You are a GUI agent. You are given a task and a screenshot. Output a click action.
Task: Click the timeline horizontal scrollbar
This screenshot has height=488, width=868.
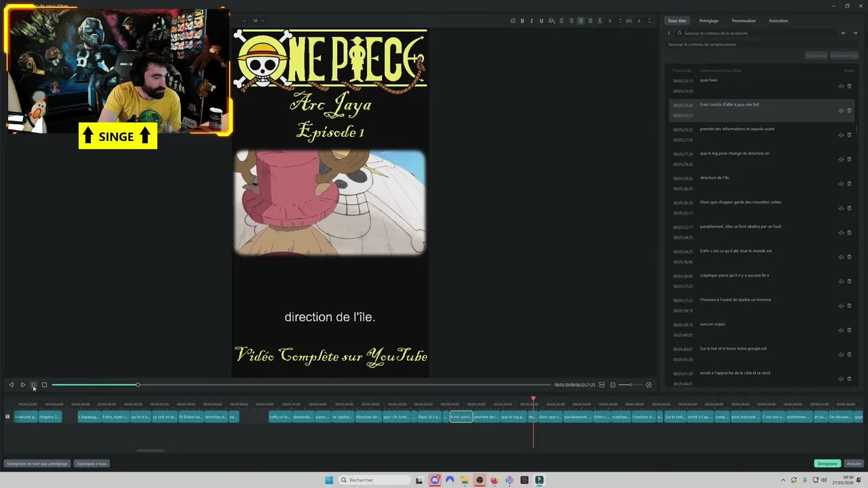pos(151,450)
